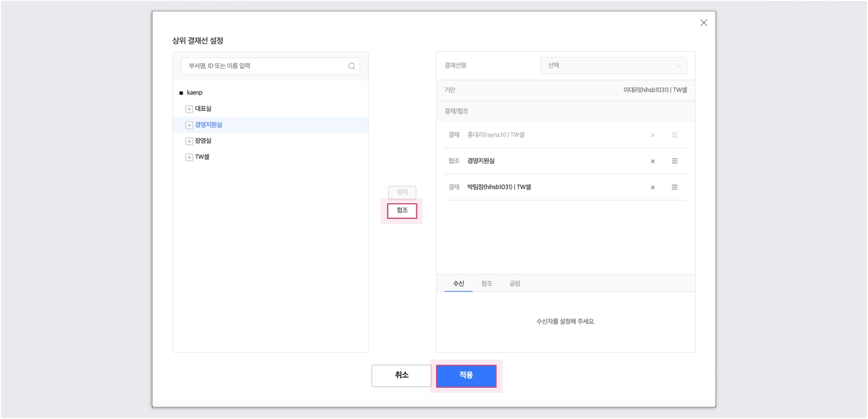
Task: Click the 취소 button
Action: (x=401, y=375)
